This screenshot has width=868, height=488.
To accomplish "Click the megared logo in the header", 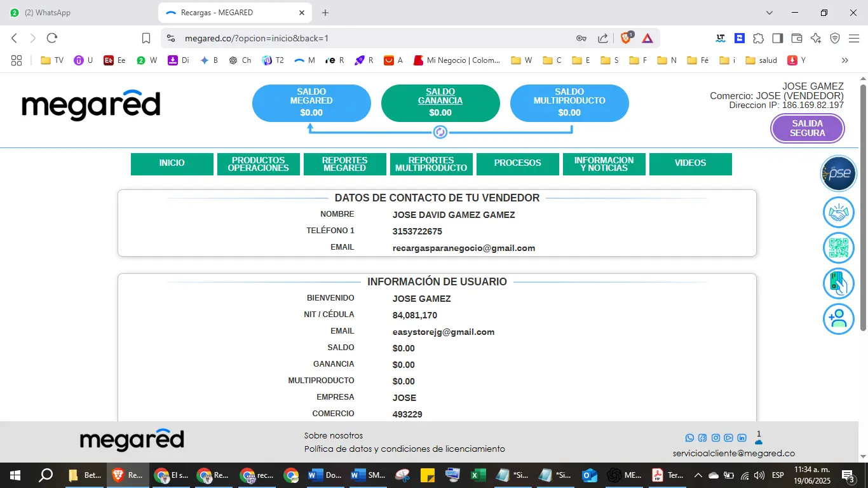I will click(x=91, y=105).
